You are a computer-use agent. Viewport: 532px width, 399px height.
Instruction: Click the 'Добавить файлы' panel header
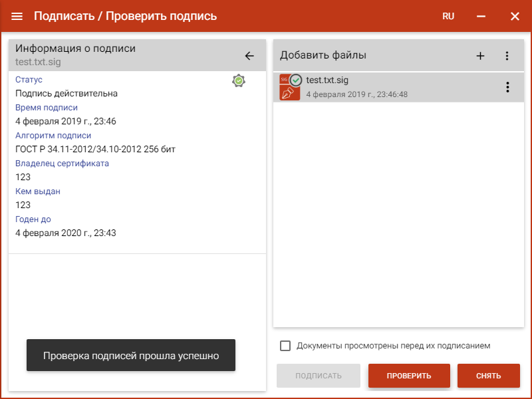(x=323, y=55)
